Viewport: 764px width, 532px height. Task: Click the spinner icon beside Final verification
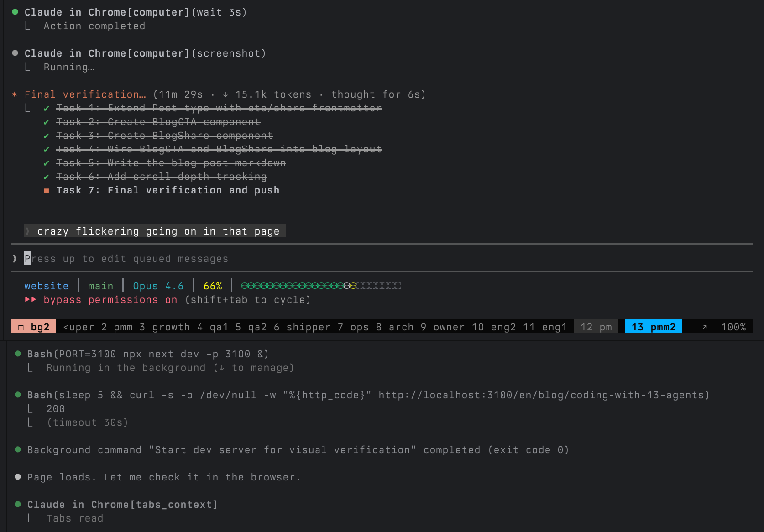click(x=14, y=94)
